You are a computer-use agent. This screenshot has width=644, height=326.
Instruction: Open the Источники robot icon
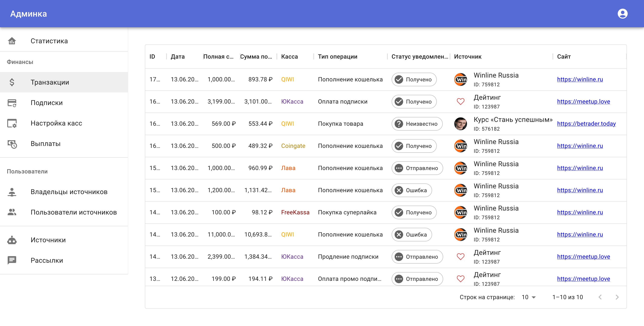(x=12, y=240)
